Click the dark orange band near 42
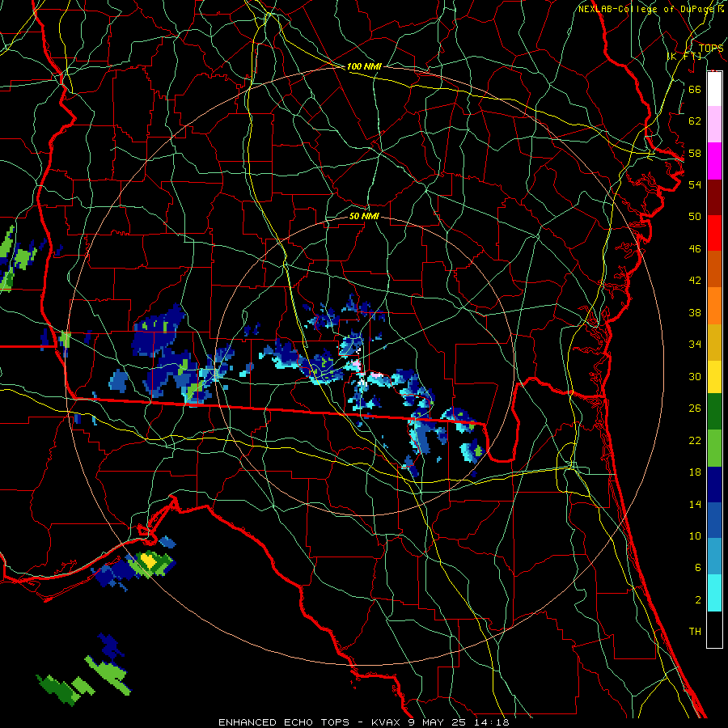 [714, 269]
